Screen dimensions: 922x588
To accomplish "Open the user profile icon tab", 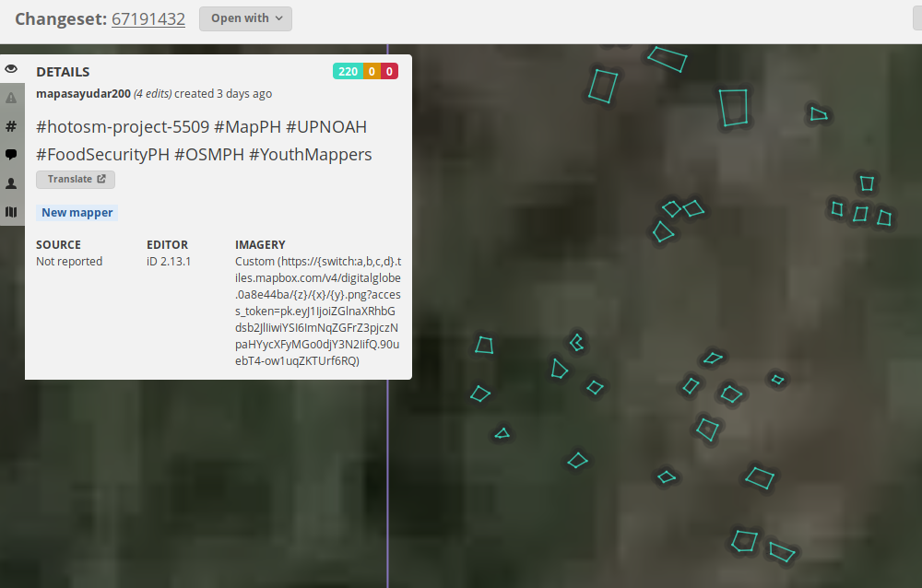I will [x=11, y=183].
